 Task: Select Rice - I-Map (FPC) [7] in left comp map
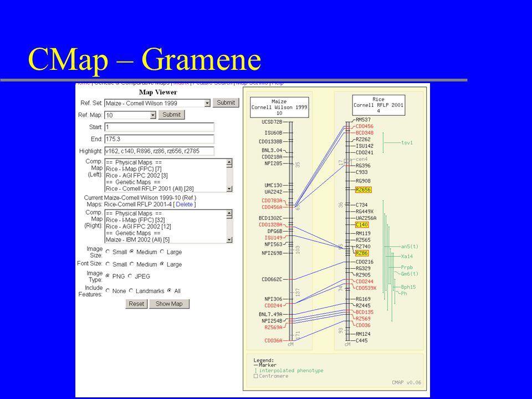click(x=134, y=169)
